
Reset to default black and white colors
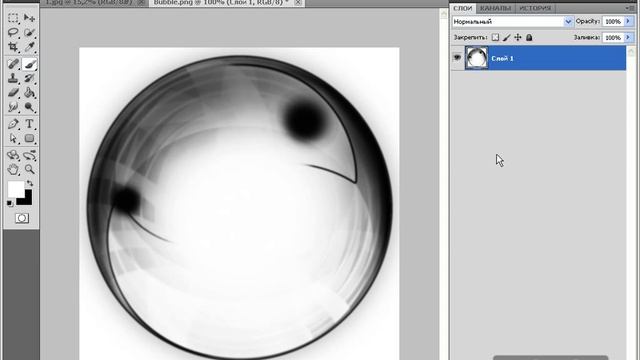click(x=10, y=204)
